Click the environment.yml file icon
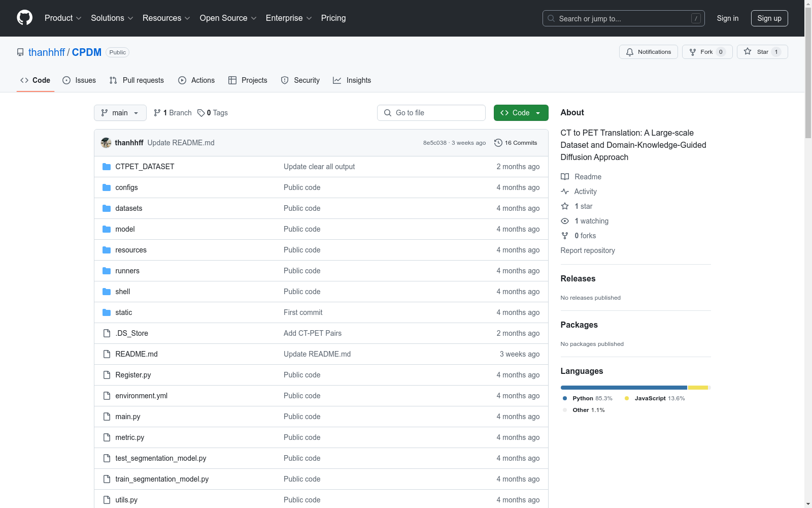Image resolution: width=812 pixels, height=508 pixels. (107, 396)
